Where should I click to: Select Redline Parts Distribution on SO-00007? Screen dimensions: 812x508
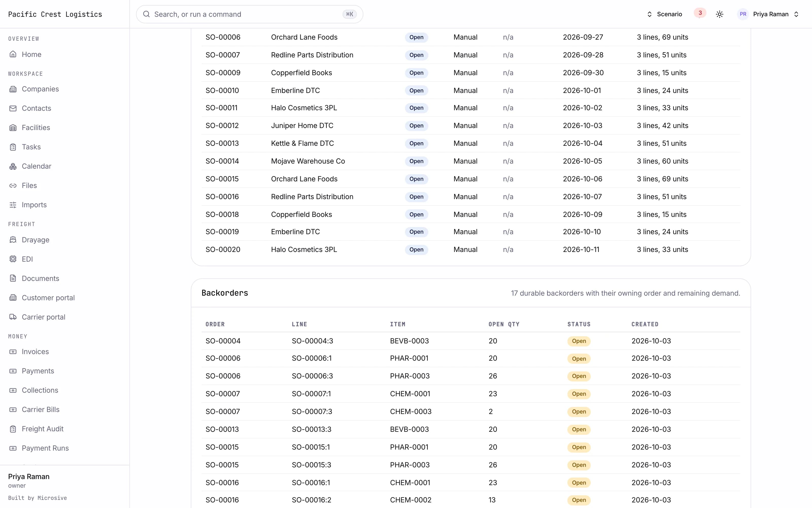[x=312, y=55]
